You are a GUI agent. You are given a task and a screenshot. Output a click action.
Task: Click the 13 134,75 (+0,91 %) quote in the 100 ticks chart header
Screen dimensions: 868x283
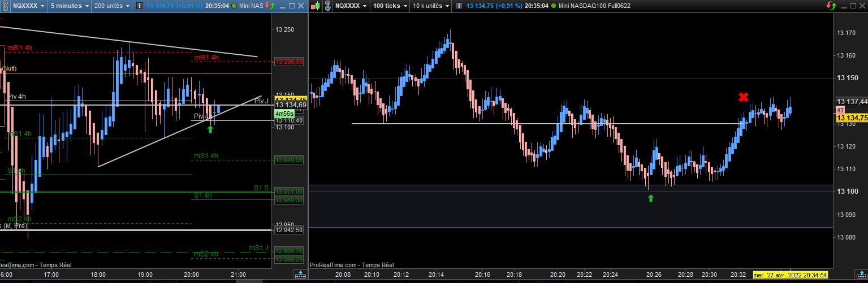[x=494, y=6]
